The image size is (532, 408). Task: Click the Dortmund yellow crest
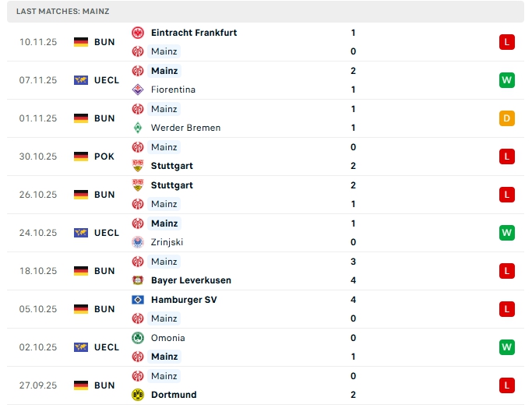138,395
